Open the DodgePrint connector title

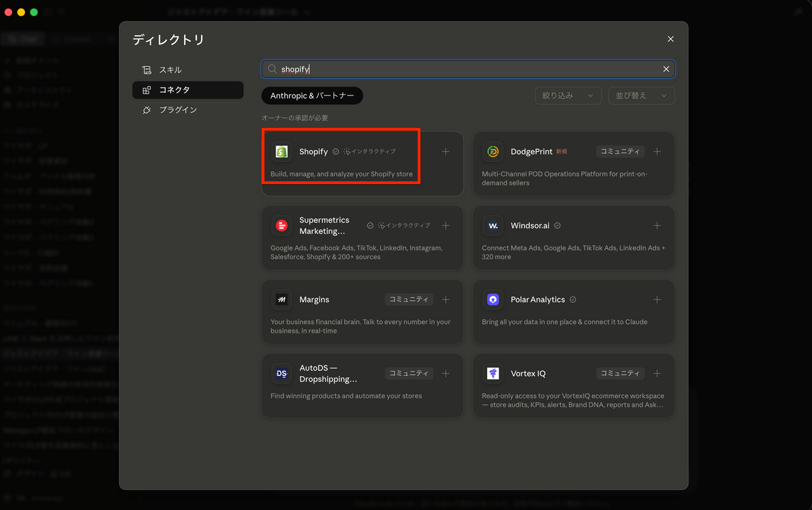click(x=531, y=152)
